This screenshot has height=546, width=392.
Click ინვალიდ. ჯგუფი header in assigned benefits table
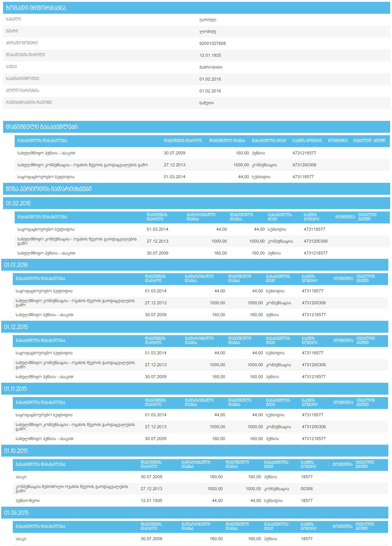coord(369,141)
